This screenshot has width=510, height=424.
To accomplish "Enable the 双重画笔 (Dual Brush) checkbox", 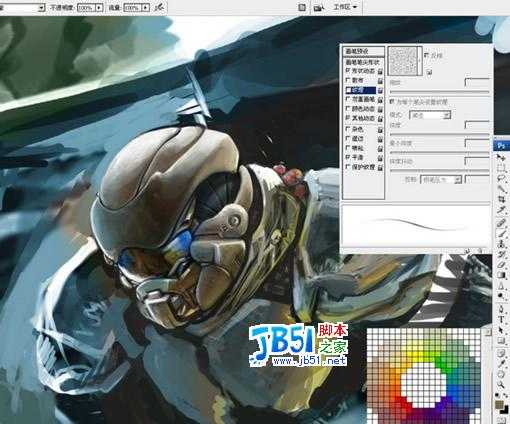I will coord(348,99).
